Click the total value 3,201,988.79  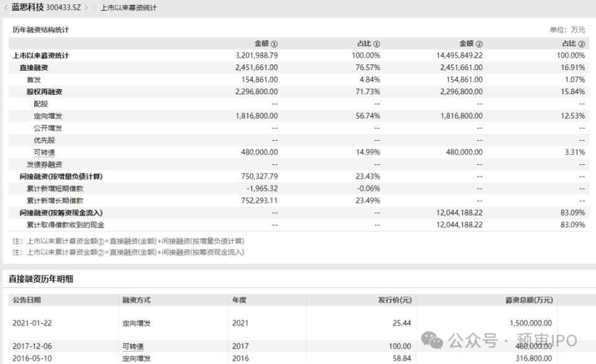click(x=256, y=55)
